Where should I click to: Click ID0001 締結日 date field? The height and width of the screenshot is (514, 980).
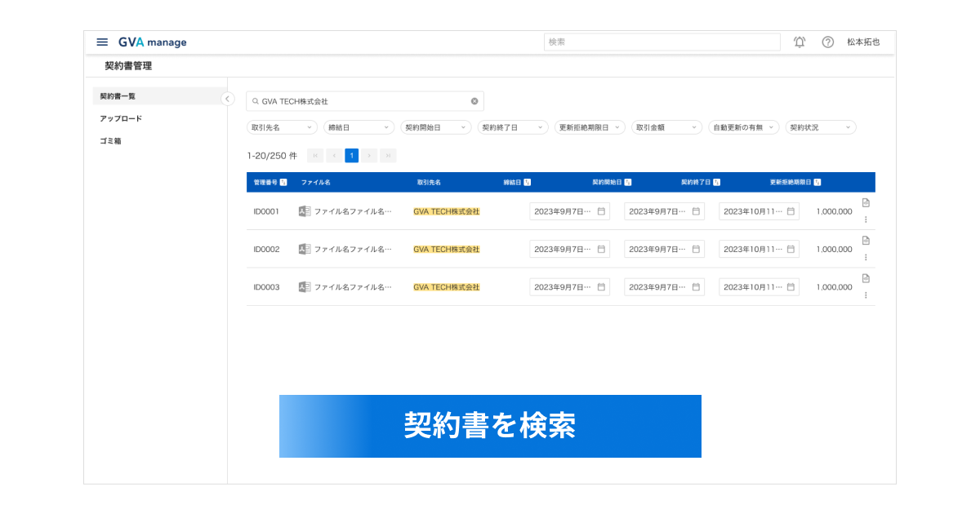(x=570, y=211)
